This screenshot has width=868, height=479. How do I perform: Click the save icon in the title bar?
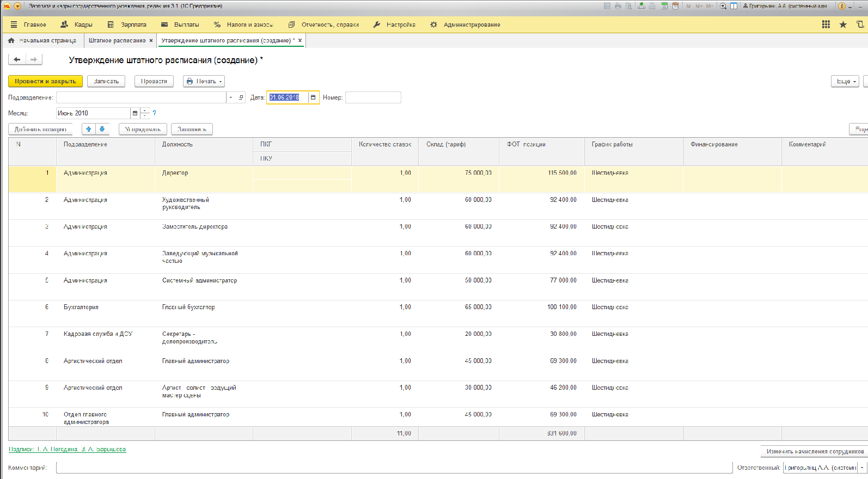tap(607, 6)
